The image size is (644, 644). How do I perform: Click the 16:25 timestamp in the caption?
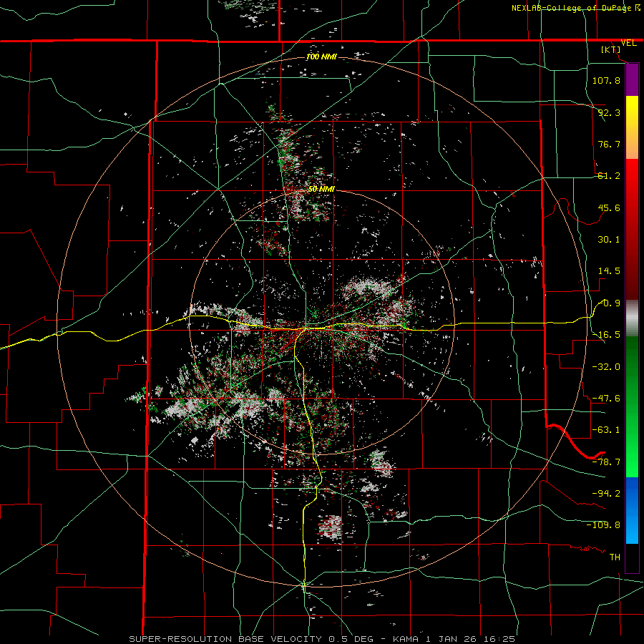tap(499, 639)
